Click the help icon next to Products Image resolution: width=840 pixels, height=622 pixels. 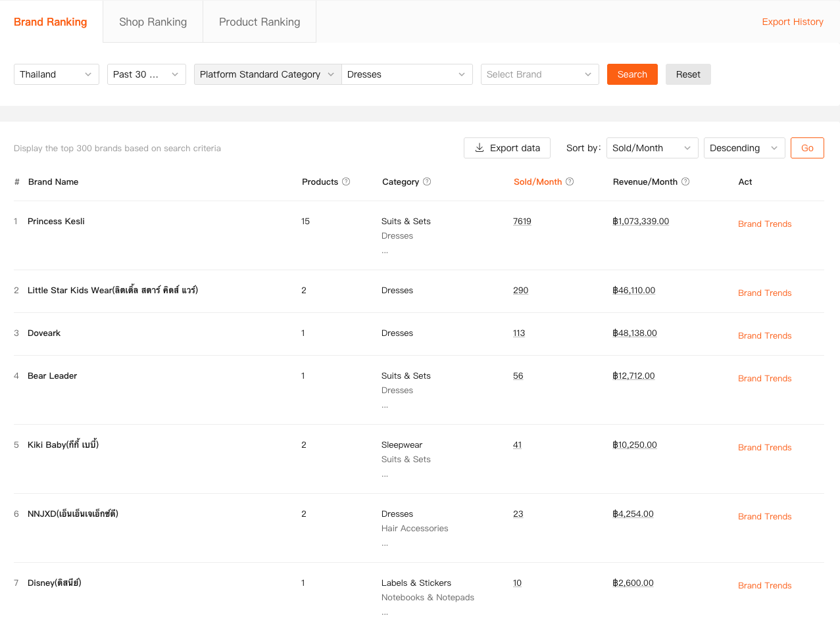click(346, 182)
